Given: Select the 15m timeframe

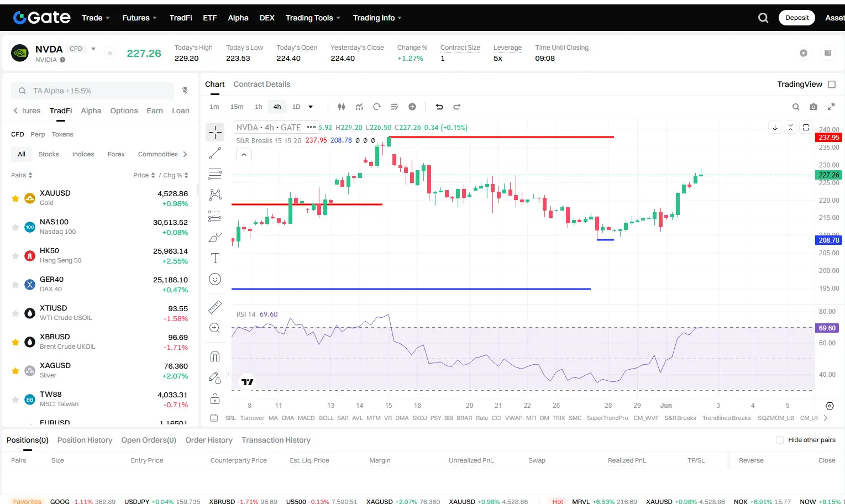Looking at the screenshot, I should coord(237,107).
